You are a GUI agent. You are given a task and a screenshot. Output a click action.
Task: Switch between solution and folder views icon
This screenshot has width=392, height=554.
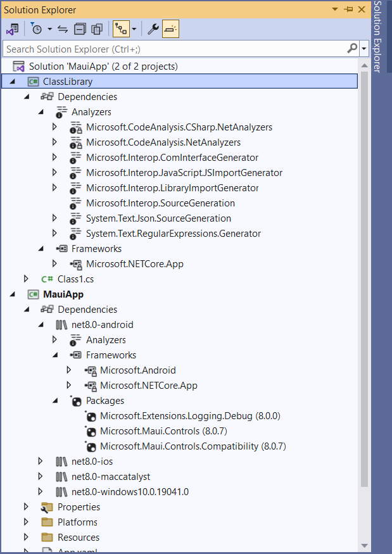pos(13,29)
